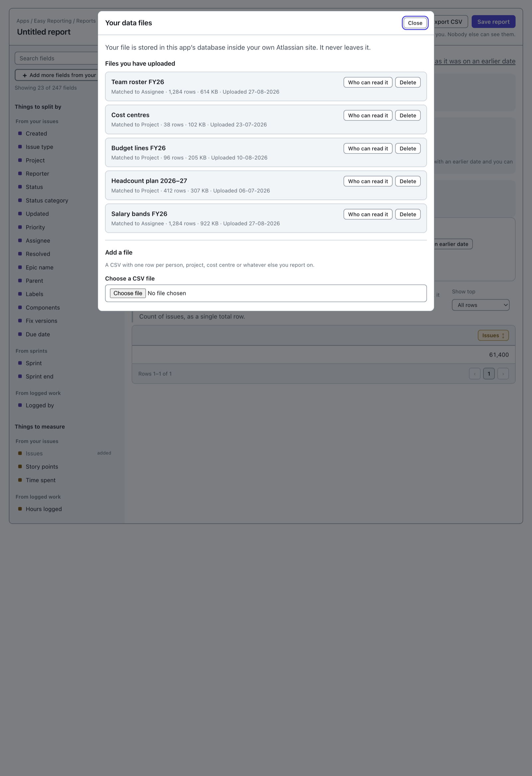Select the Time spent measure
532x776 pixels.
[x=40, y=480]
